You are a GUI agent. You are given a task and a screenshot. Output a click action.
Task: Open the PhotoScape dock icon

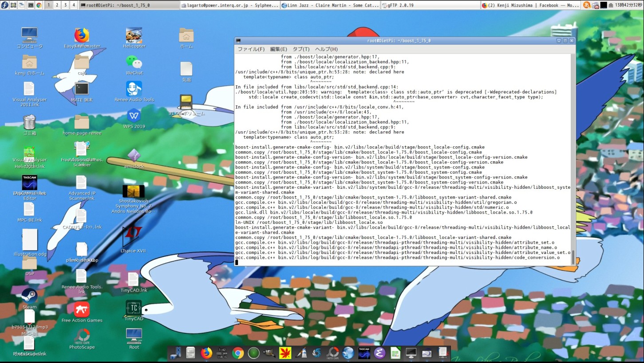coord(332,353)
